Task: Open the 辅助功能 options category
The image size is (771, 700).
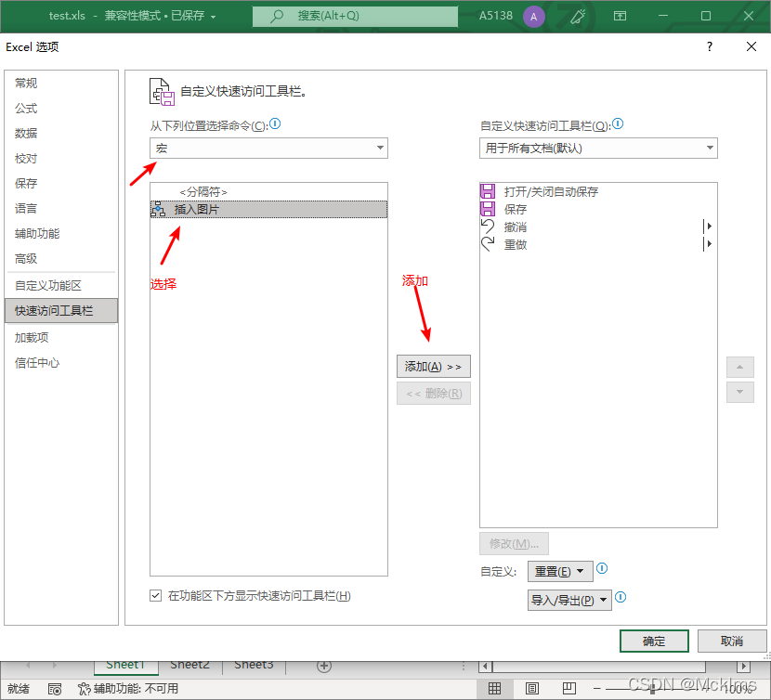Action: (x=37, y=234)
